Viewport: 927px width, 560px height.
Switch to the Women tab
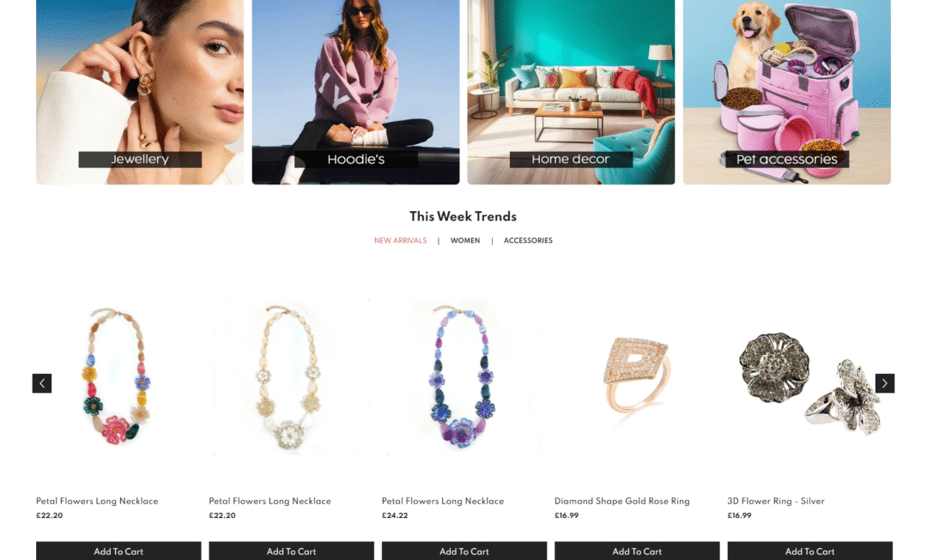click(x=465, y=240)
